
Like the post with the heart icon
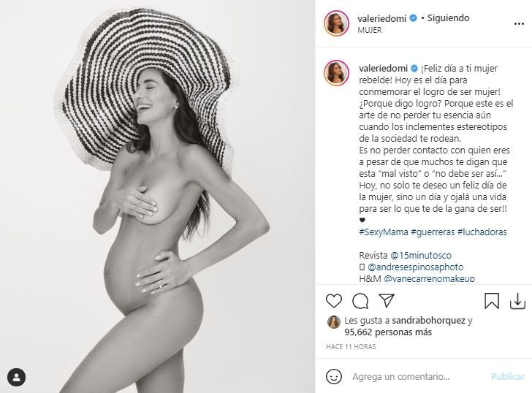(333, 301)
